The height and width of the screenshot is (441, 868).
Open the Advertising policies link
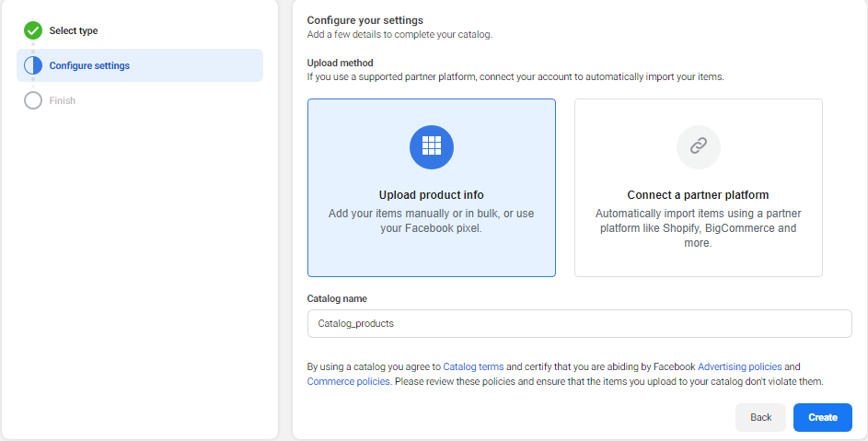(739, 366)
